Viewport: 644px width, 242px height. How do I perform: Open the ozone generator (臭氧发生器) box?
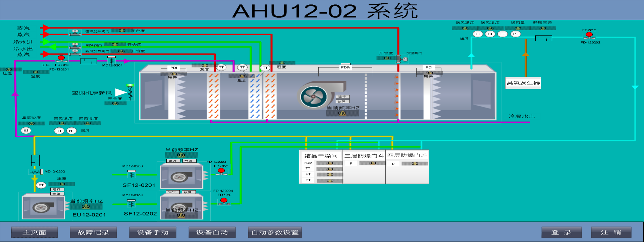pyautogui.click(x=523, y=83)
